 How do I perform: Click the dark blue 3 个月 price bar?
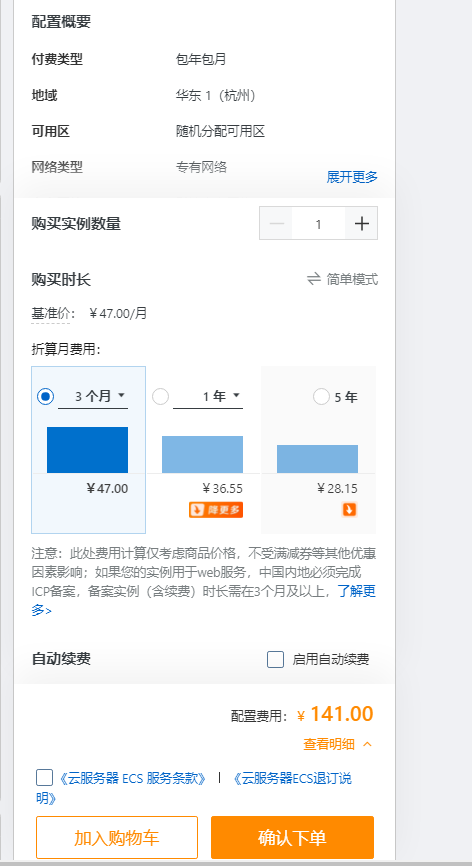click(x=87, y=450)
